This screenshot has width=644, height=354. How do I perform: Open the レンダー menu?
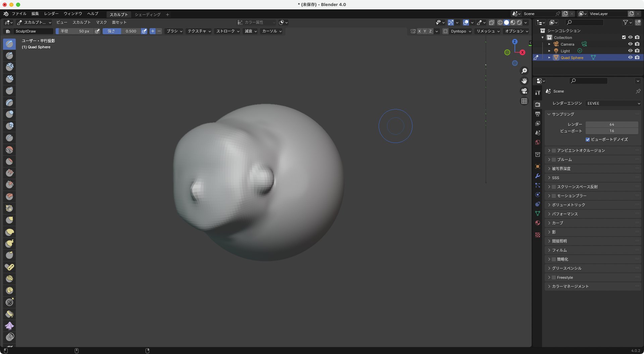click(51, 14)
